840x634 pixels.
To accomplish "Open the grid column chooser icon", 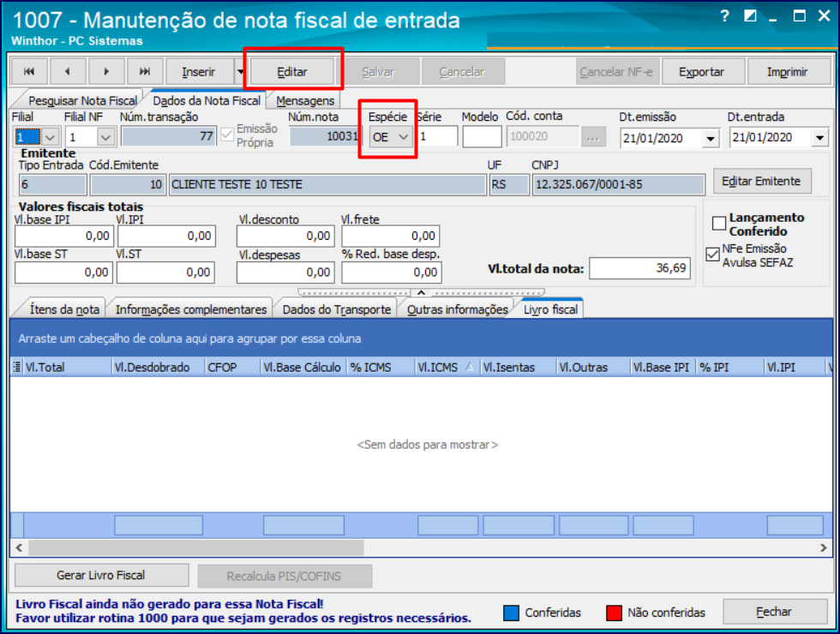I will click(x=17, y=368).
